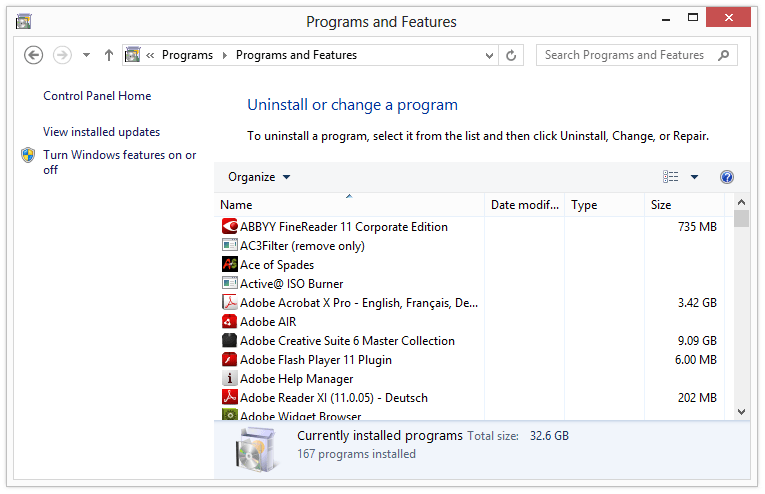Click the ABBYY FineReader 11 program icon
This screenshot has width=765, height=494.
point(229,226)
